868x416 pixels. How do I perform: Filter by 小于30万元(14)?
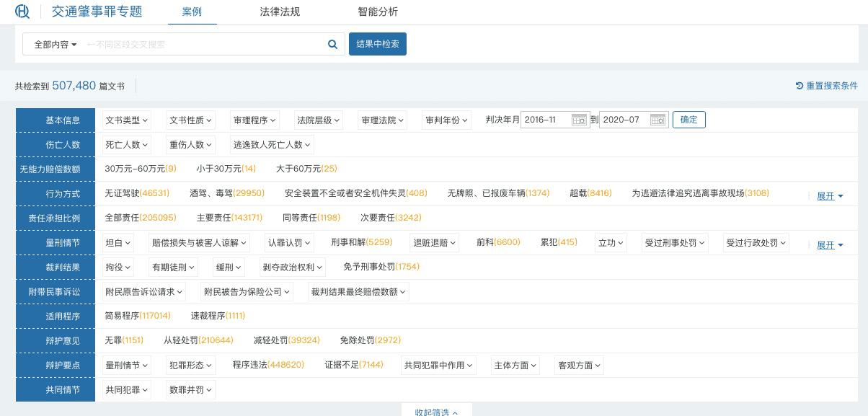[x=226, y=169]
